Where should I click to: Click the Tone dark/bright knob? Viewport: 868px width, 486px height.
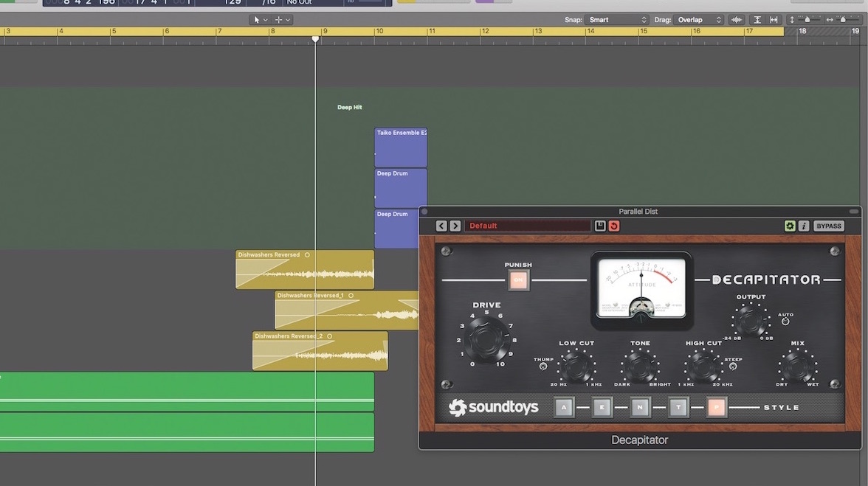pyautogui.click(x=639, y=366)
